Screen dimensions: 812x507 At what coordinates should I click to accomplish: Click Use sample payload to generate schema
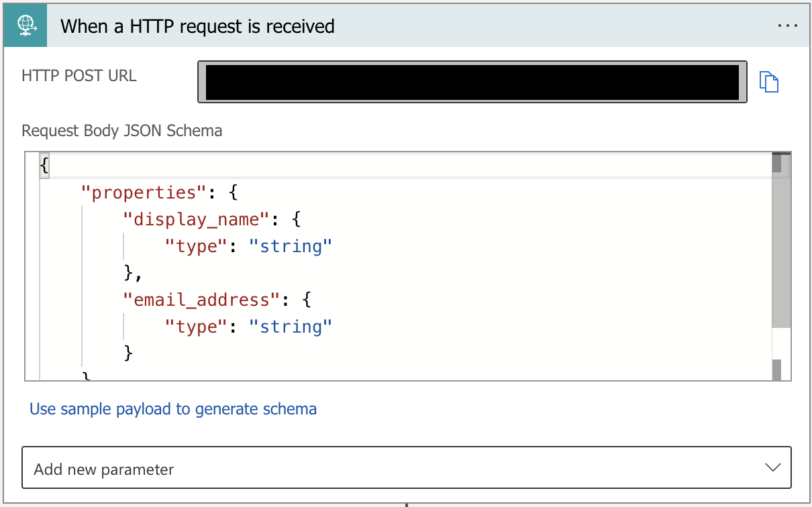point(173,408)
